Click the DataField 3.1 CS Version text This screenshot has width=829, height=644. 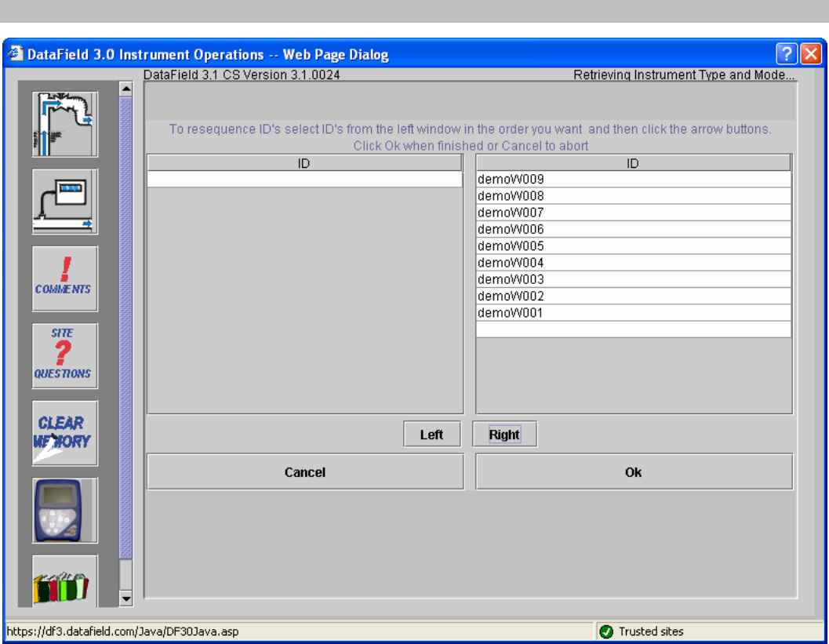tap(242, 75)
